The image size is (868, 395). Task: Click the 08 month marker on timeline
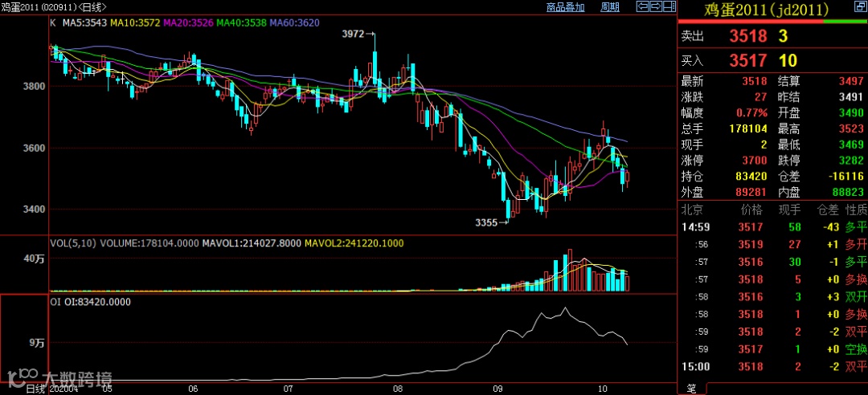pos(397,389)
